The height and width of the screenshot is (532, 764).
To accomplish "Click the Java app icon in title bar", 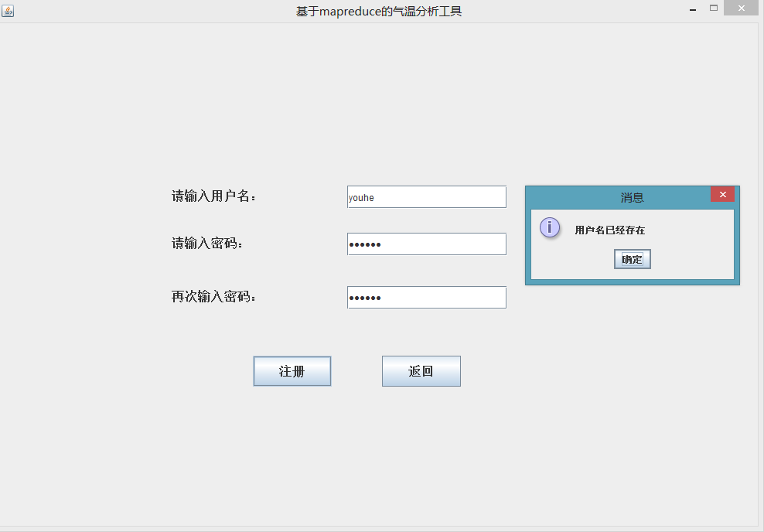I will point(8,10).
